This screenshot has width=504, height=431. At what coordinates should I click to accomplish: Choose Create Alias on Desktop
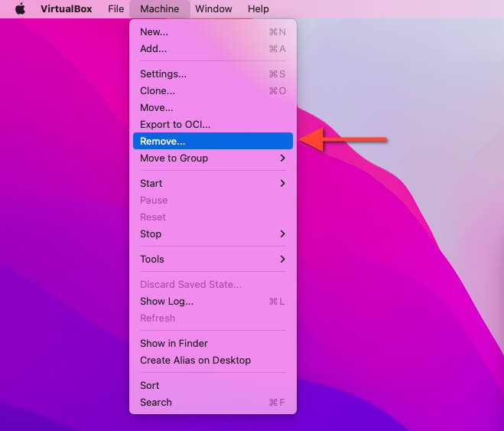point(213,361)
